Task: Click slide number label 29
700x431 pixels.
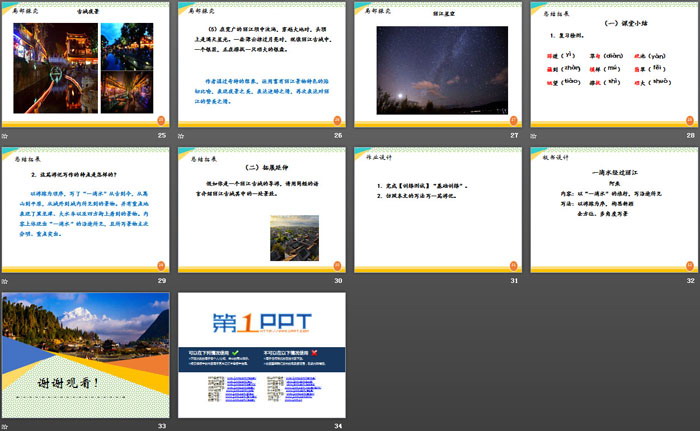Action: point(162,281)
